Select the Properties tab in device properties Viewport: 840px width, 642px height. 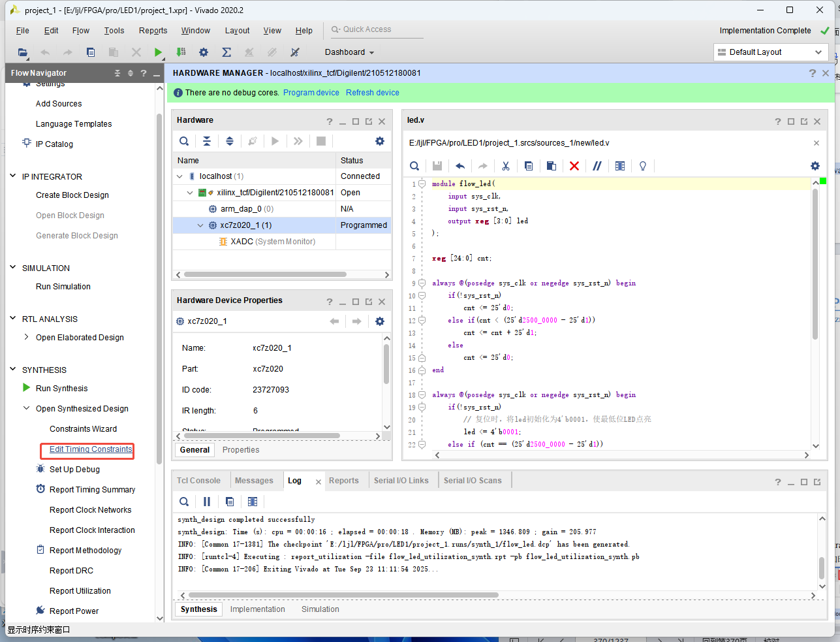pyautogui.click(x=241, y=450)
